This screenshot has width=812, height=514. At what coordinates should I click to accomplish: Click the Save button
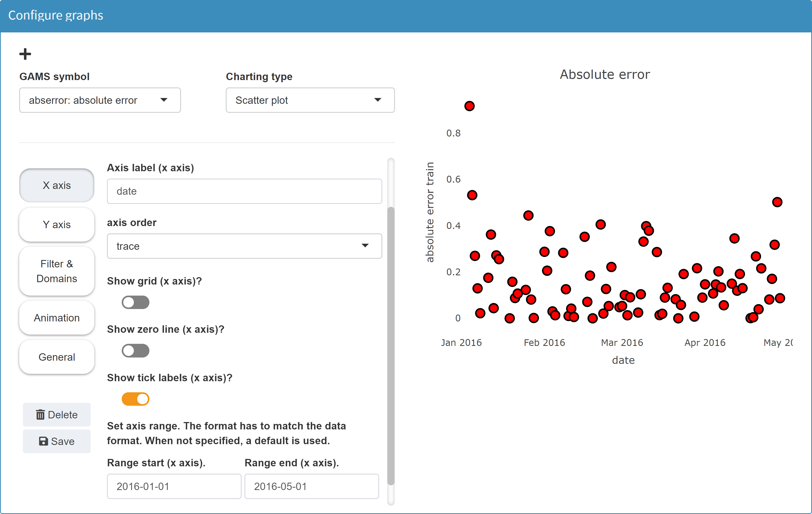pos(57,441)
